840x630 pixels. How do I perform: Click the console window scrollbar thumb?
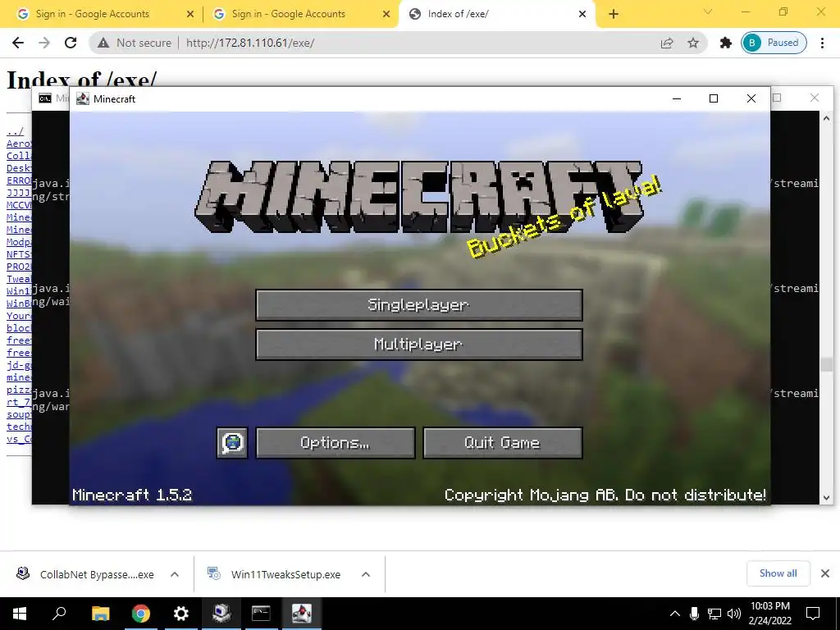coord(826,364)
